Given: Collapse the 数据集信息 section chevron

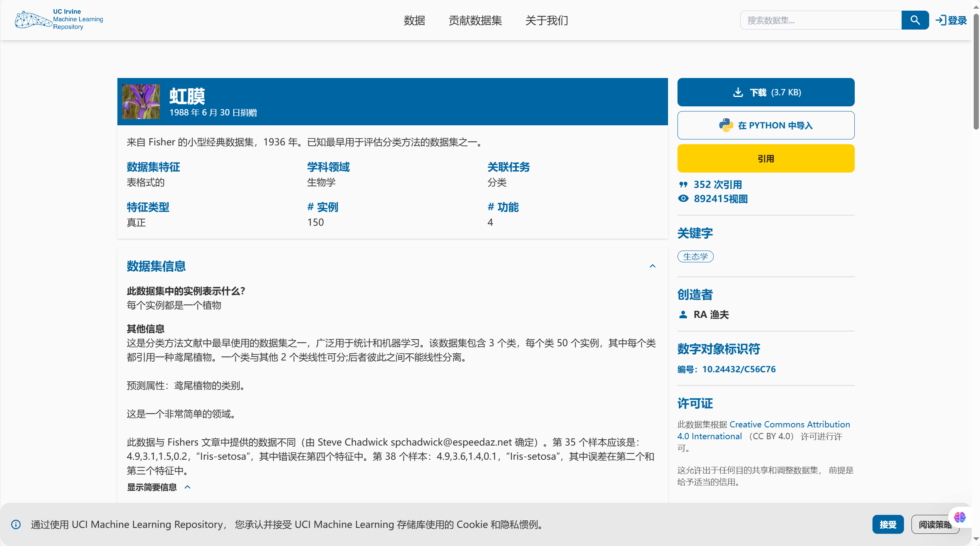Looking at the screenshot, I should (652, 266).
